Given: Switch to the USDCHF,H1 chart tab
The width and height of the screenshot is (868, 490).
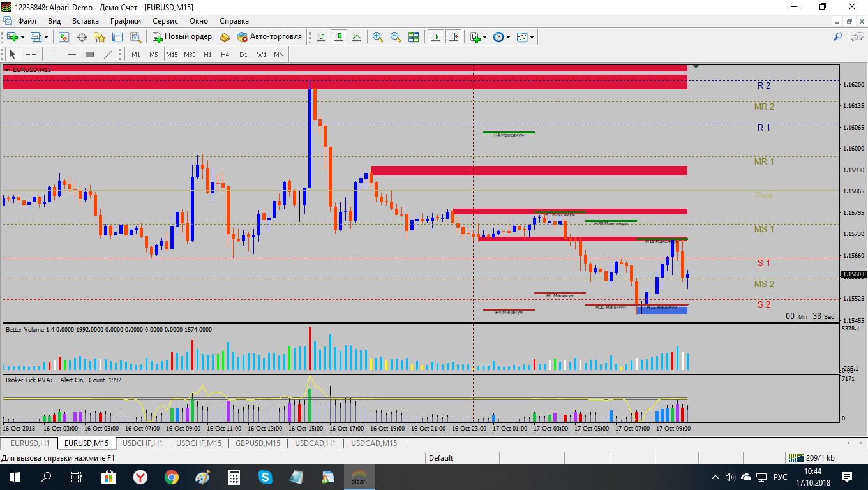Looking at the screenshot, I should click(x=143, y=443).
